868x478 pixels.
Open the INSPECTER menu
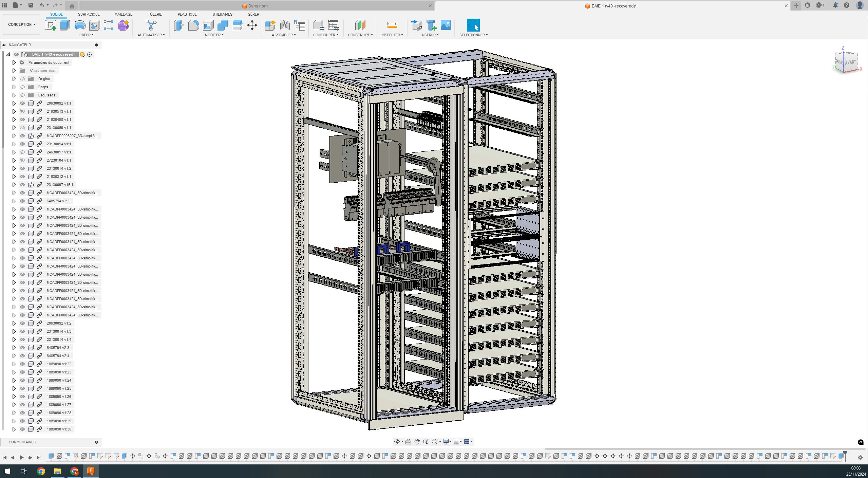click(392, 35)
